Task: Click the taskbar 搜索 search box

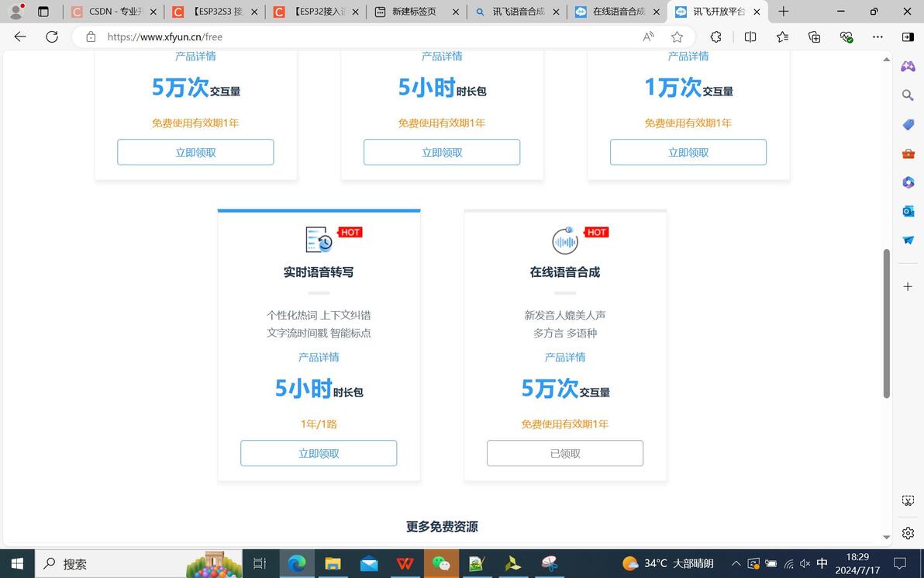Action: click(139, 563)
